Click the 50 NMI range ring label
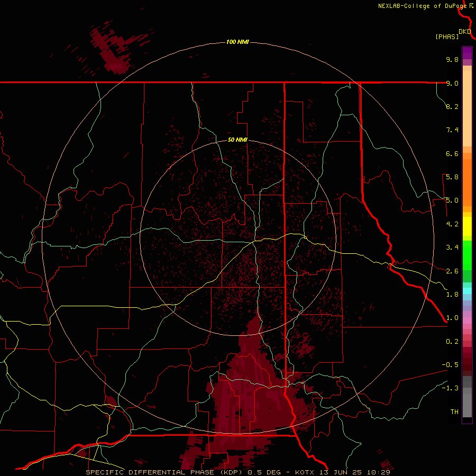 [x=237, y=140]
